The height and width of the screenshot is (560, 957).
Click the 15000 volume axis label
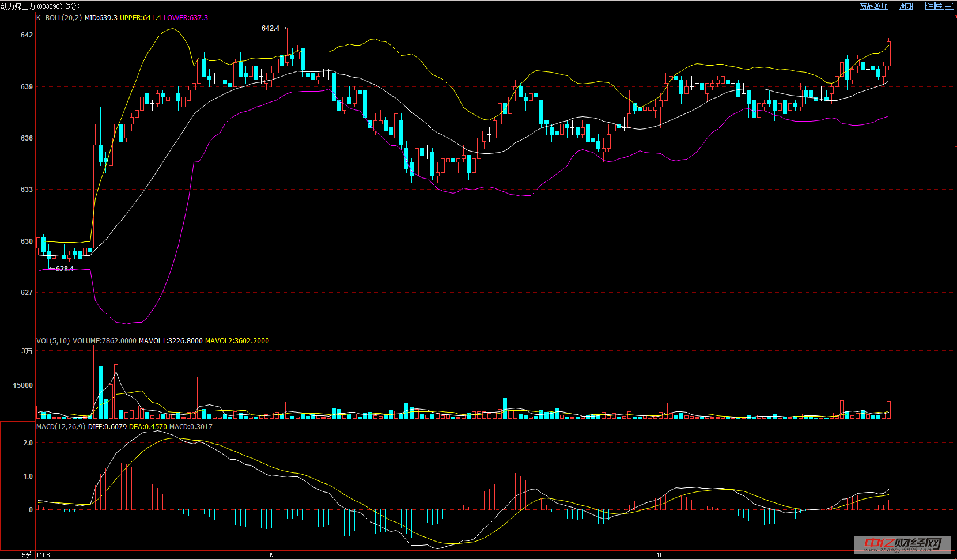tap(23, 385)
